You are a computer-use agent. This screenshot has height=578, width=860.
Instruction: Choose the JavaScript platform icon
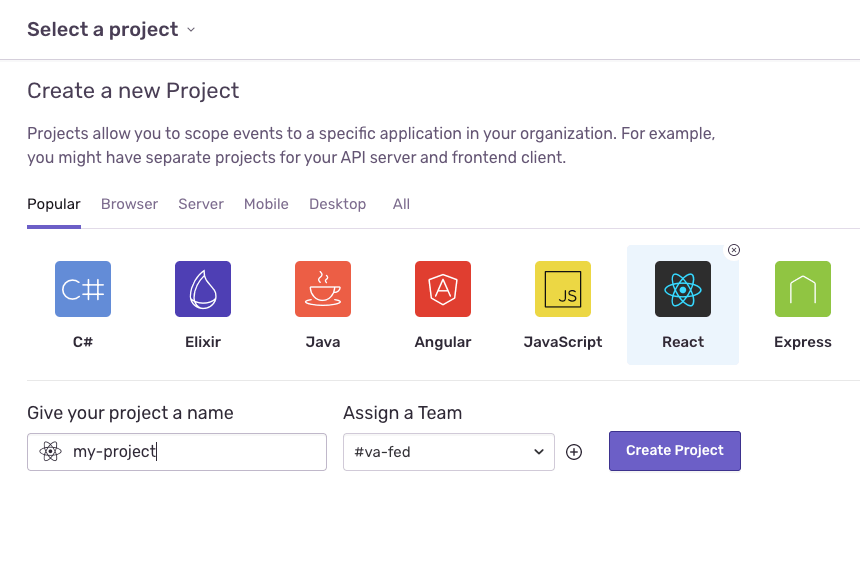[x=563, y=289]
